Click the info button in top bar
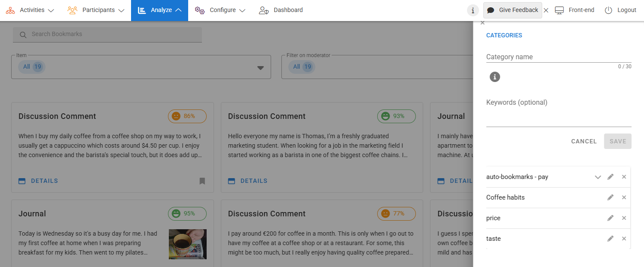This screenshot has width=644, height=267. (x=473, y=10)
